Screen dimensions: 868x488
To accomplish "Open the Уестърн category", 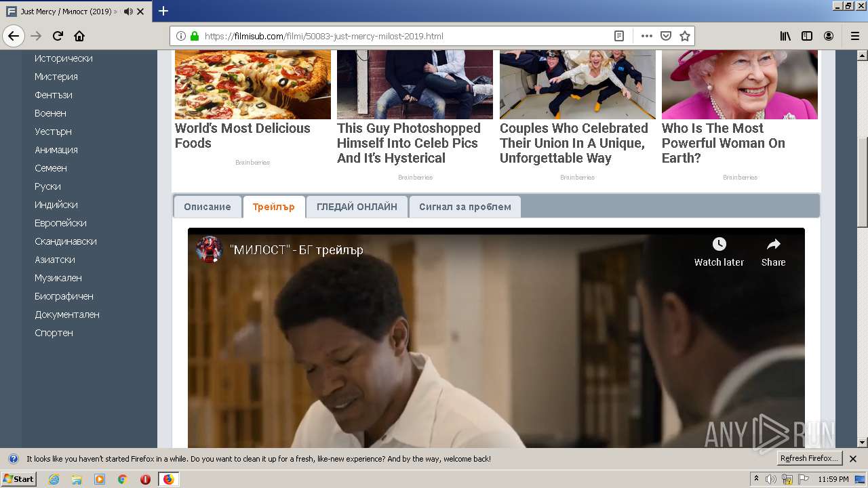I will (53, 131).
